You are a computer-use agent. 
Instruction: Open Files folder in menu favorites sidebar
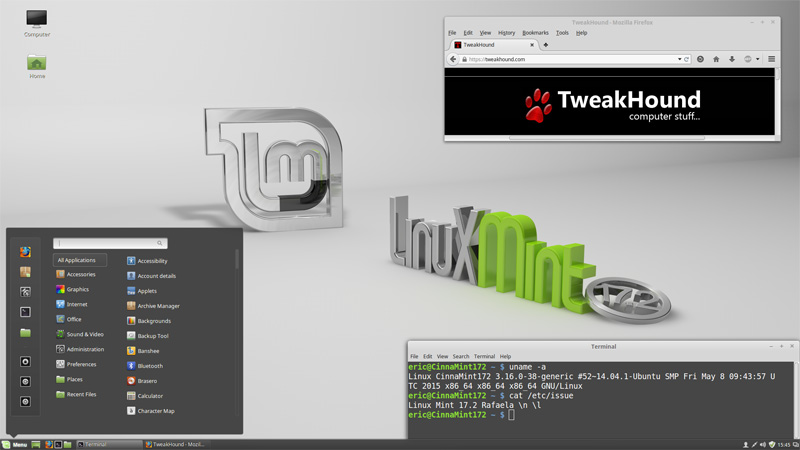25,333
